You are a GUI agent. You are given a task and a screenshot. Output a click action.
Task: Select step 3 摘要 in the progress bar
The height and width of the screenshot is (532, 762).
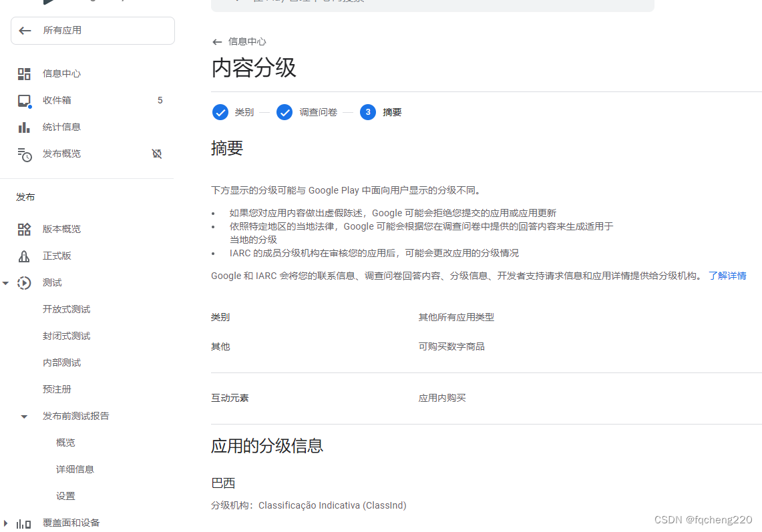368,112
